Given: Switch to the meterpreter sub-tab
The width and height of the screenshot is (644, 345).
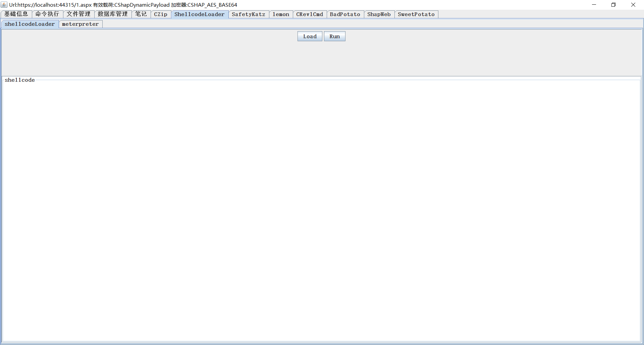Looking at the screenshot, I should [80, 24].
